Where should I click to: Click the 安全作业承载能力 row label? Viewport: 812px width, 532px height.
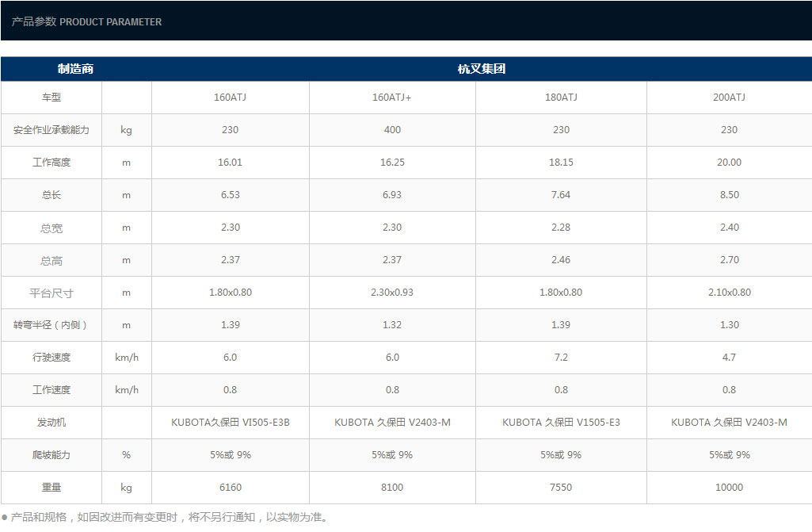pos(51,130)
